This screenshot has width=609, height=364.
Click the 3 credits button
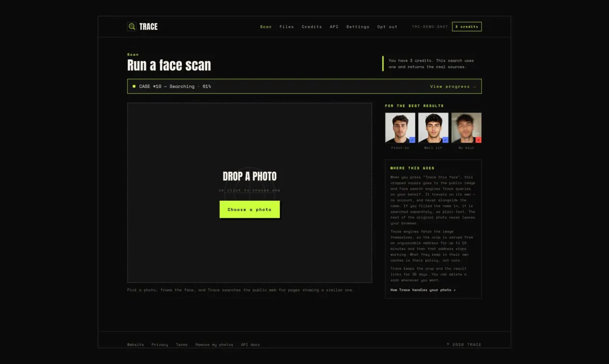[x=467, y=27]
